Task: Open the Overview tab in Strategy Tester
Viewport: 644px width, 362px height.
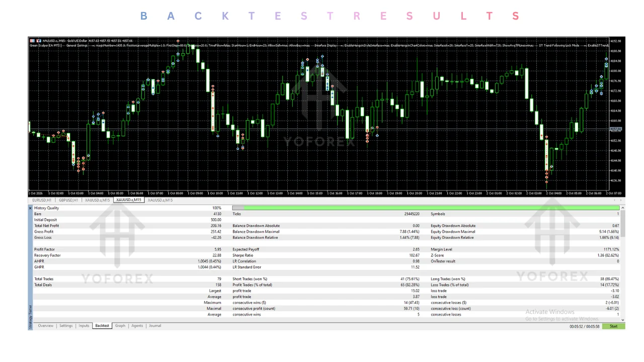Action: pyautogui.click(x=45, y=326)
